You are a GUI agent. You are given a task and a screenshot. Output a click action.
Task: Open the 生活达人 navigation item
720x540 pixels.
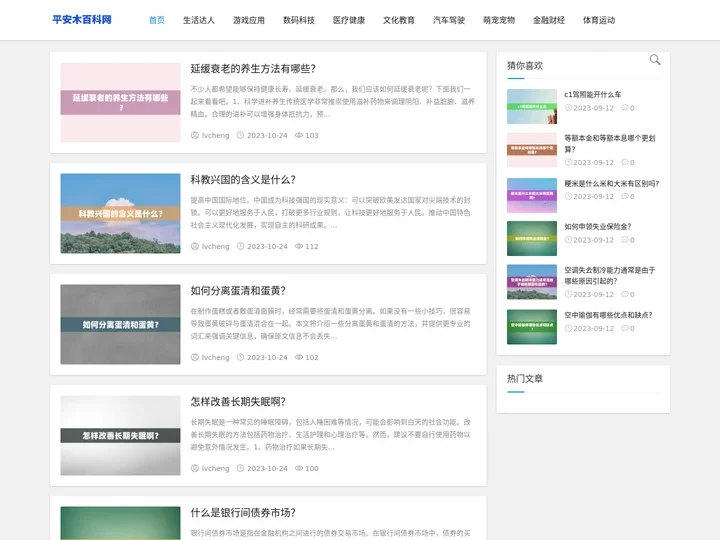(199, 20)
